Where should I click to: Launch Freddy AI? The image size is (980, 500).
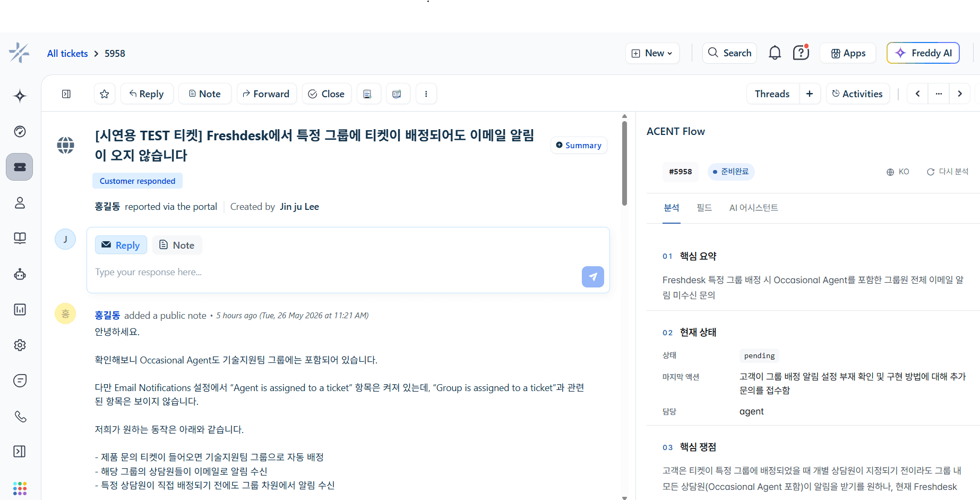click(x=923, y=53)
